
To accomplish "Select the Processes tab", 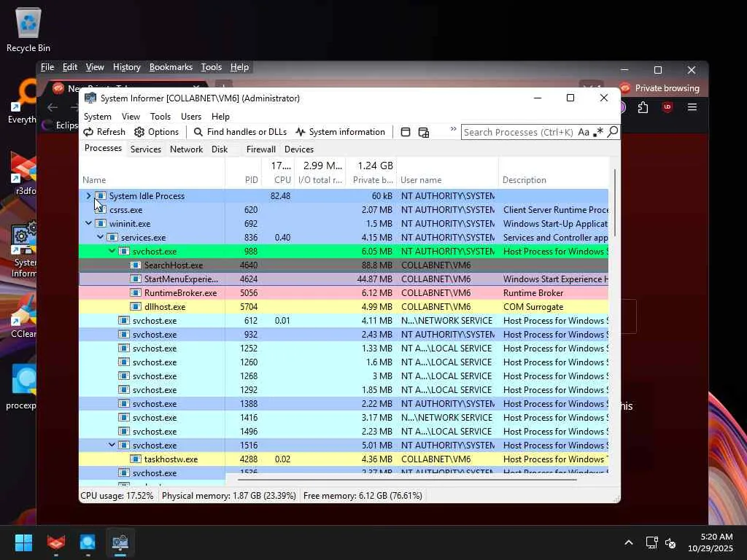I will [x=103, y=148].
